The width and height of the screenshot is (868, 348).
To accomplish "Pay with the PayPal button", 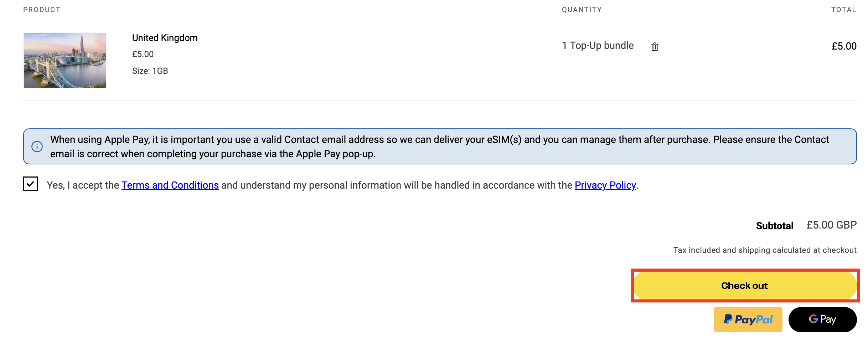I will (748, 319).
